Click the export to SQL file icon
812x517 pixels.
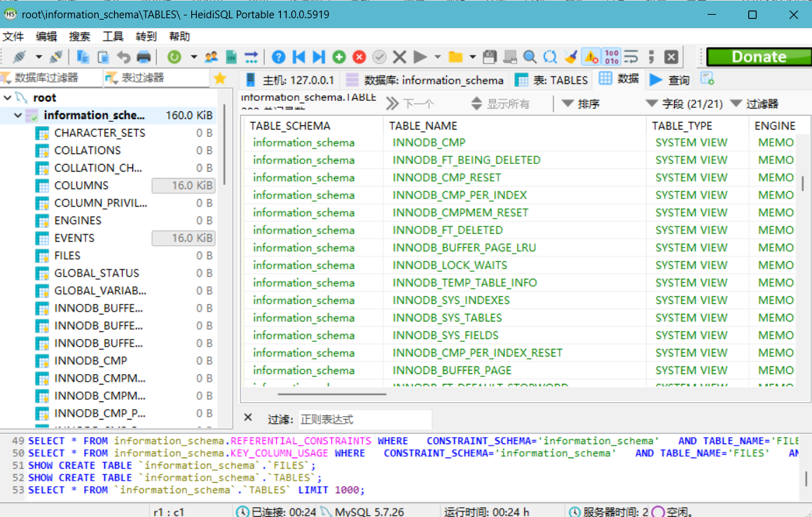pos(231,57)
